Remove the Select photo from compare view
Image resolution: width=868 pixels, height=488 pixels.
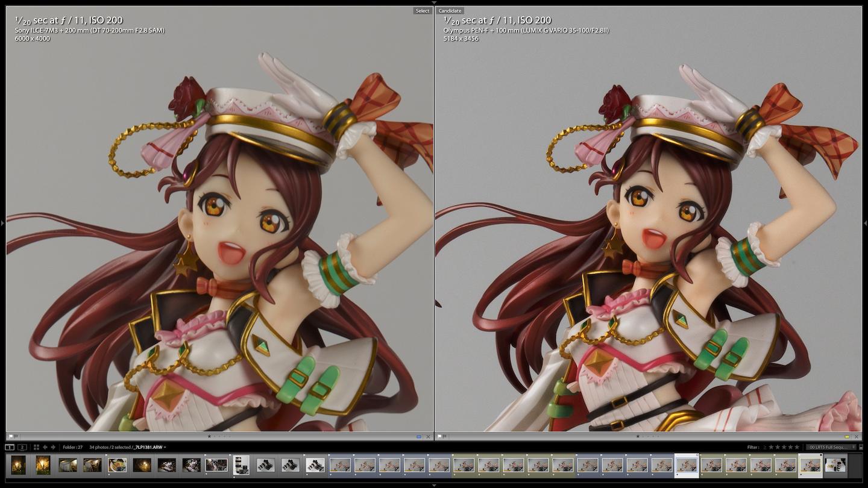coord(428,436)
